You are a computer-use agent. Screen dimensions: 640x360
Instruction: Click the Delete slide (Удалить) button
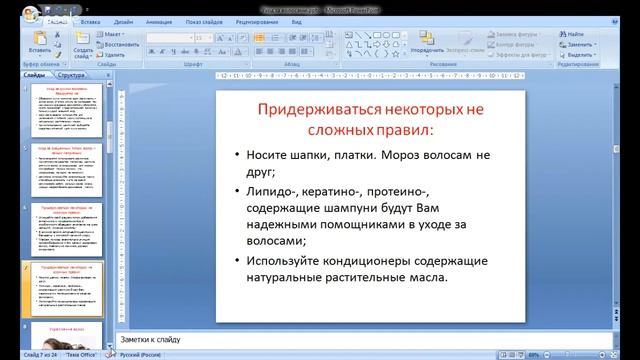tap(111, 55)
